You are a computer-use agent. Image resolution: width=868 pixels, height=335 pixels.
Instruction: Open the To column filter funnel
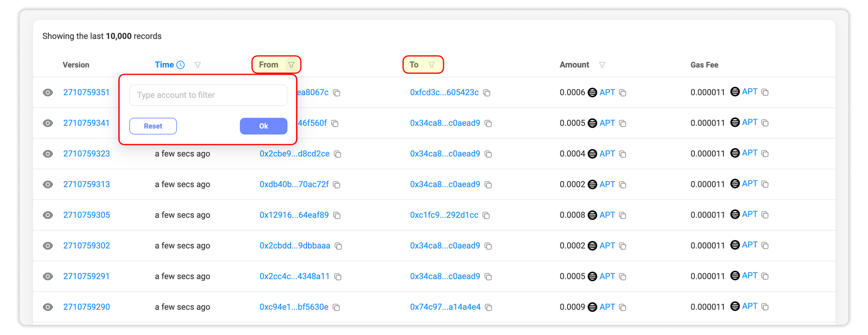[431, 65]
